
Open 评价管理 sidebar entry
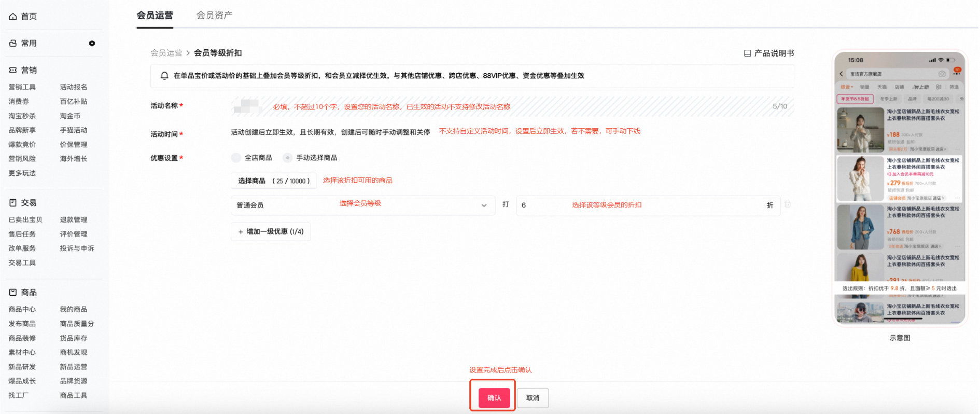point(74,234)
